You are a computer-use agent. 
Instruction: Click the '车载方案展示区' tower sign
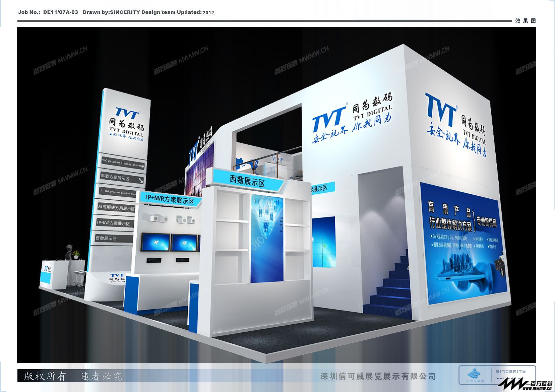click(122, 178)
